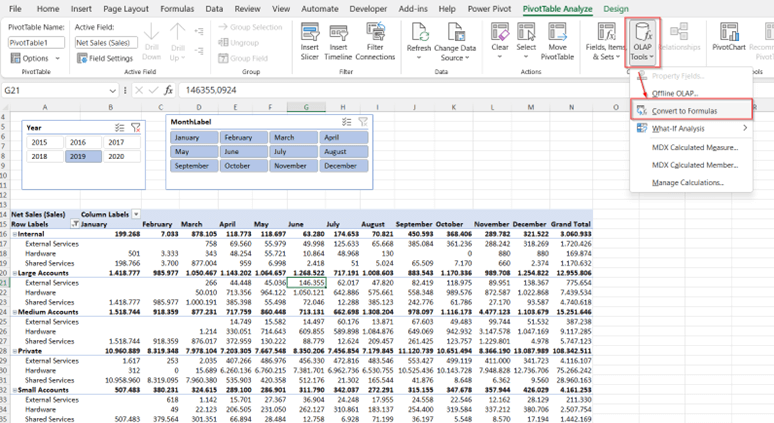
Task: Collapse the Medium Accounts group
Action: point(15,312)
